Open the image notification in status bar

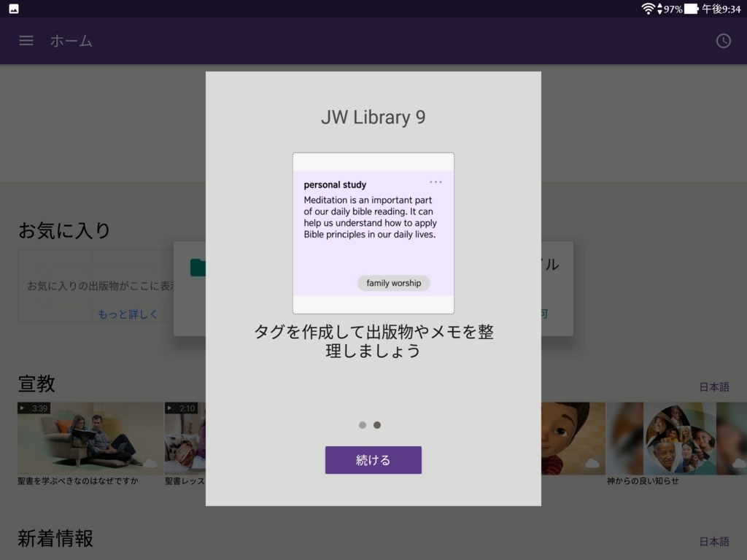(14, 9)
